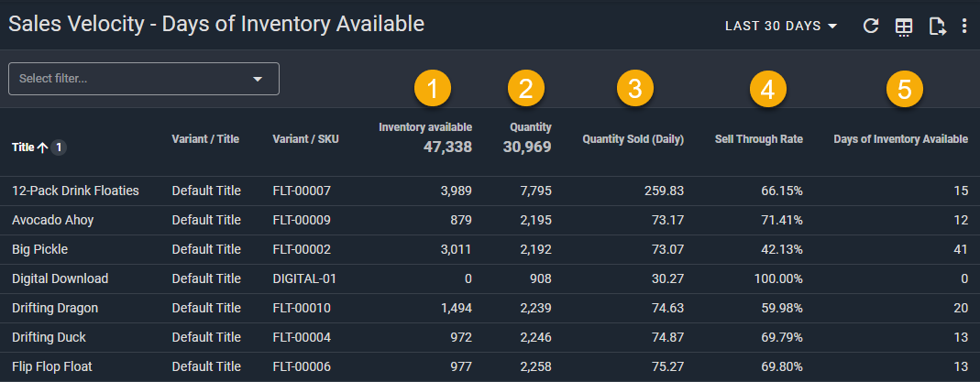
Task: Click orange marker number 1
Action: click(x=433, y=89)
